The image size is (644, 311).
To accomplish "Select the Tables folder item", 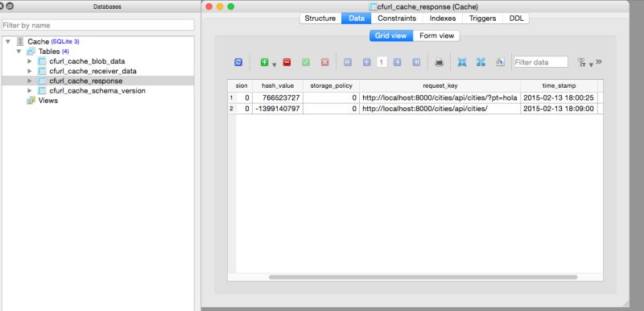I will pyautogui.click(x=49, y=52).
